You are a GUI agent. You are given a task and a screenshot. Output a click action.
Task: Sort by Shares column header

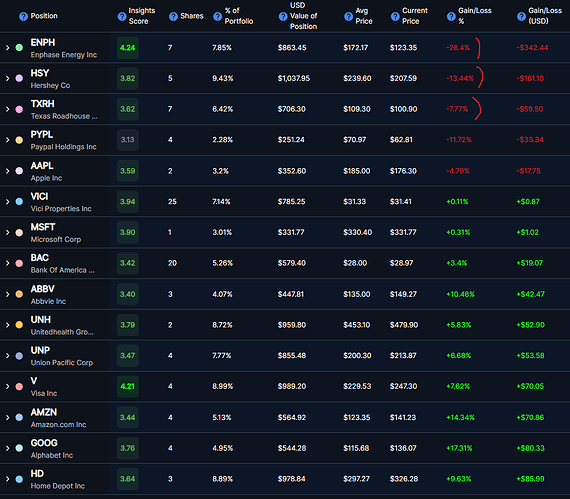(192, 16)
